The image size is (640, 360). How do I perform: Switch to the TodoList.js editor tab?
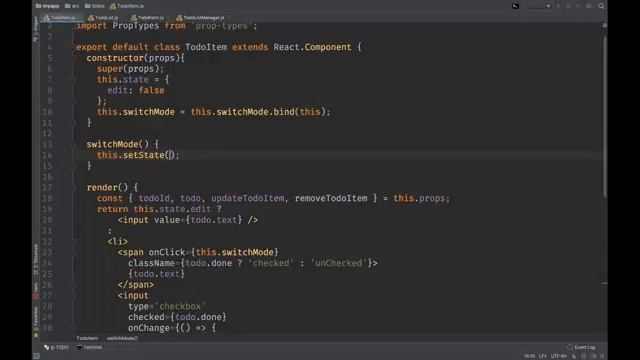tap(103, 18)
